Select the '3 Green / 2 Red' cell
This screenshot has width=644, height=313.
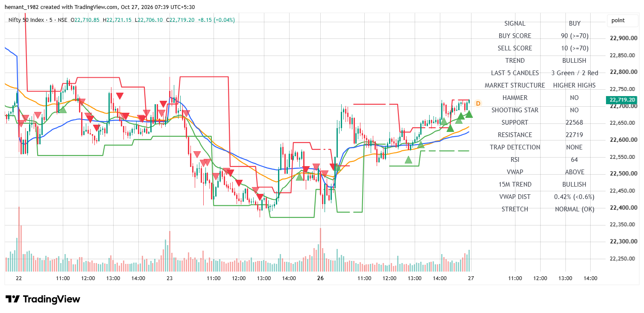click(574, 73)
